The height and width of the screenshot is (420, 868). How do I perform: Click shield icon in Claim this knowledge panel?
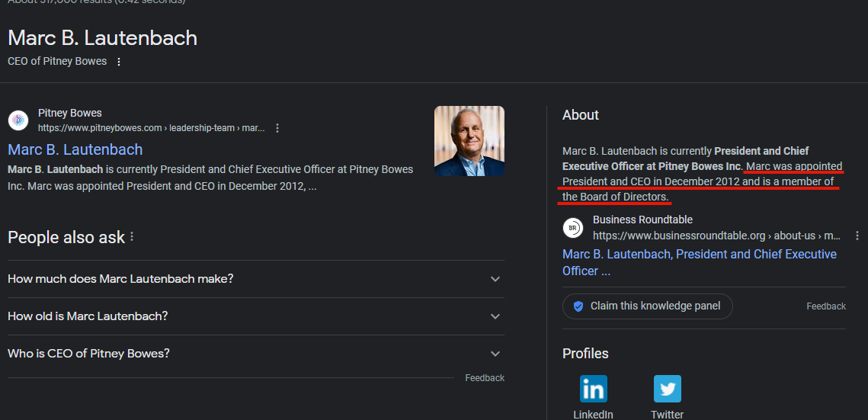[578, 306]
